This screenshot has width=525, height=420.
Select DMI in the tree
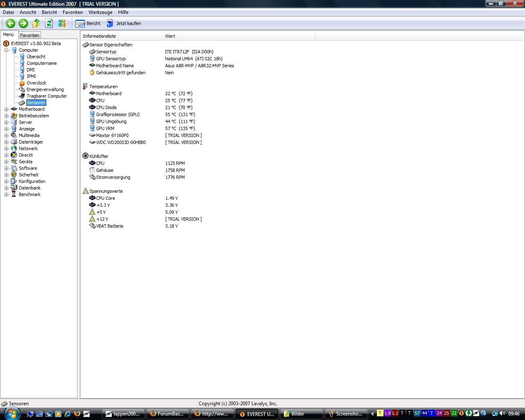[x=31, y=70]
